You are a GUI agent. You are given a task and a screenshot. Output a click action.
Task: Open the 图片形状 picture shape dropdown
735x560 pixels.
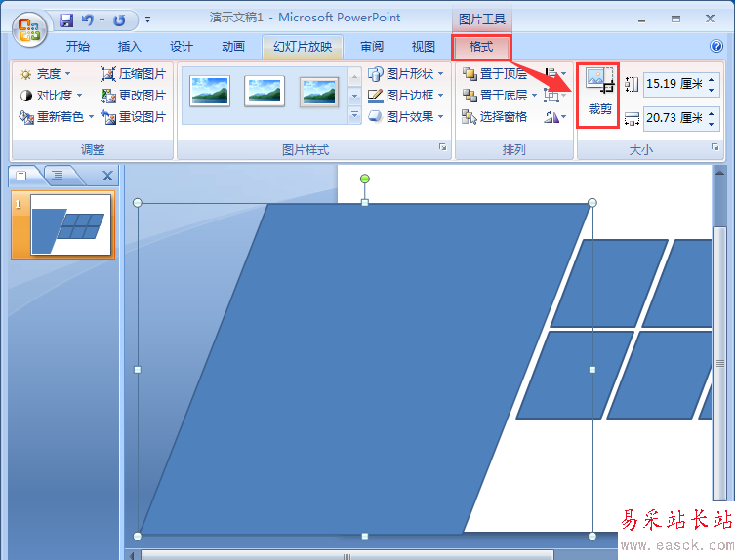(405, 74)
